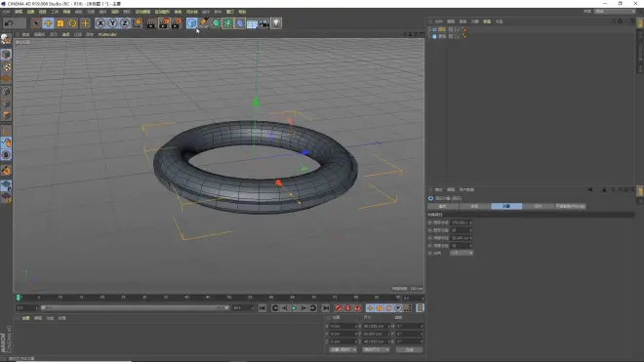Step to previous frame

coord(285,308)
